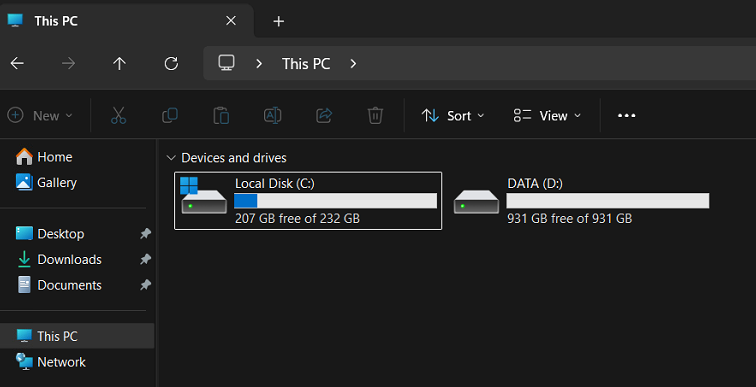
Task: Click the Rename icon in toolbar
Action: [x=272, y=116]
